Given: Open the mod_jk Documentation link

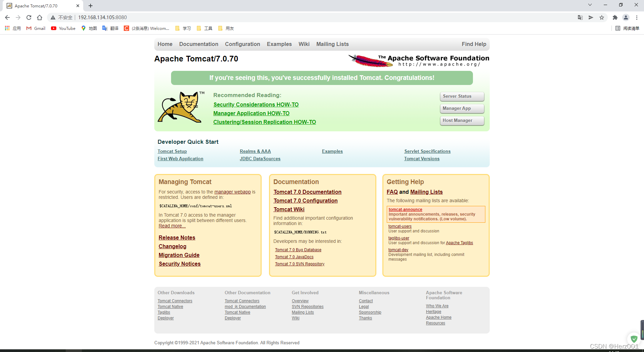Looking at the screenshot, I should tap(245, 307).
